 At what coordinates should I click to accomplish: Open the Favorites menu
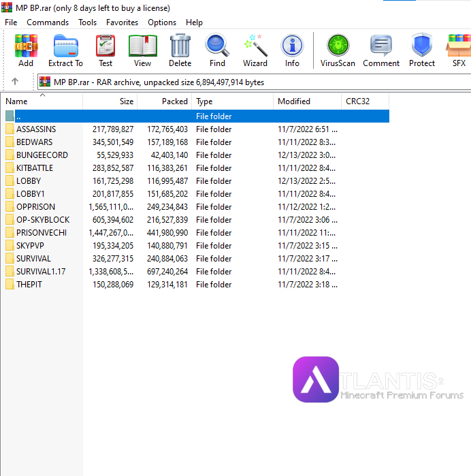pyautogui.click(x=122, y=22)
